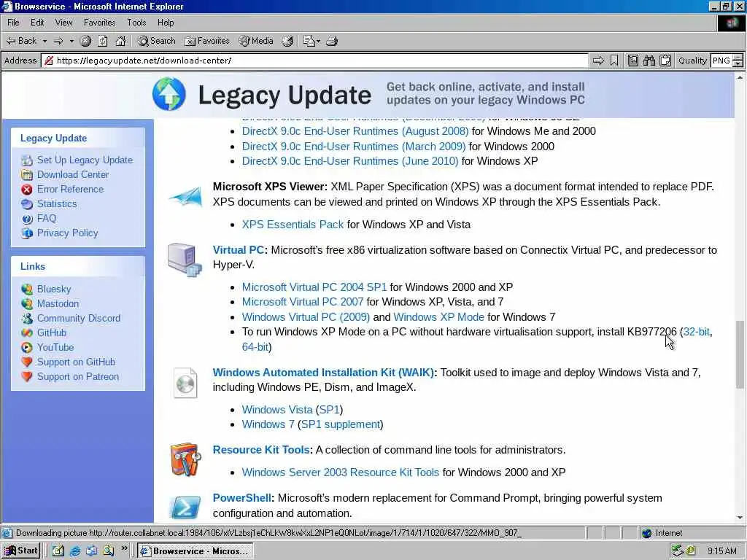This screenshot has height=560, width=747.
Task: Click the Bluesky link icon
Action: point(27,289)
